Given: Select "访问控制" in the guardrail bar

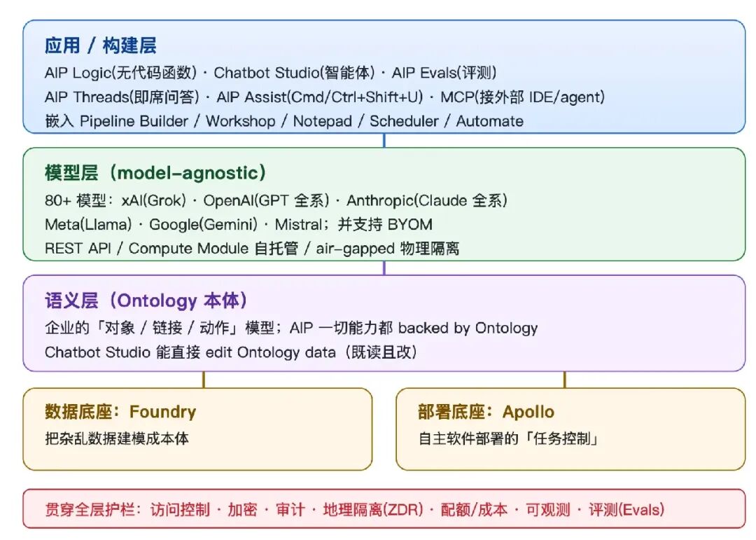Looking at the screenshot, I should click(x=181, y=510).
